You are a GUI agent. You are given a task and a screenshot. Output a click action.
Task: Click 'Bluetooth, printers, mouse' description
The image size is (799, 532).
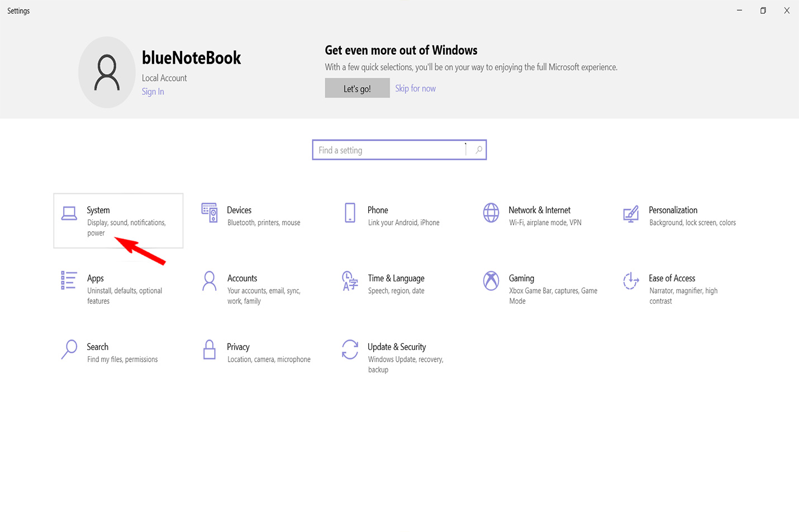pyautogui.click(x=264, y=223)
